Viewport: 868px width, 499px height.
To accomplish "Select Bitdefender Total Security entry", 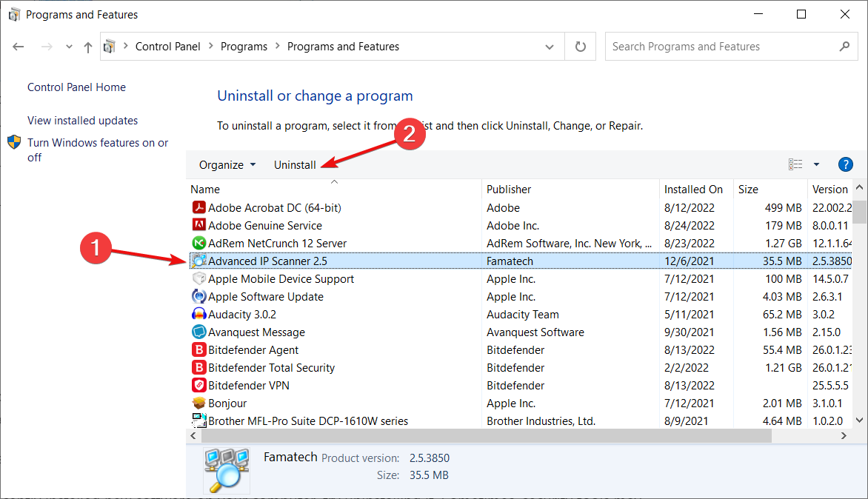I will 521,367.
